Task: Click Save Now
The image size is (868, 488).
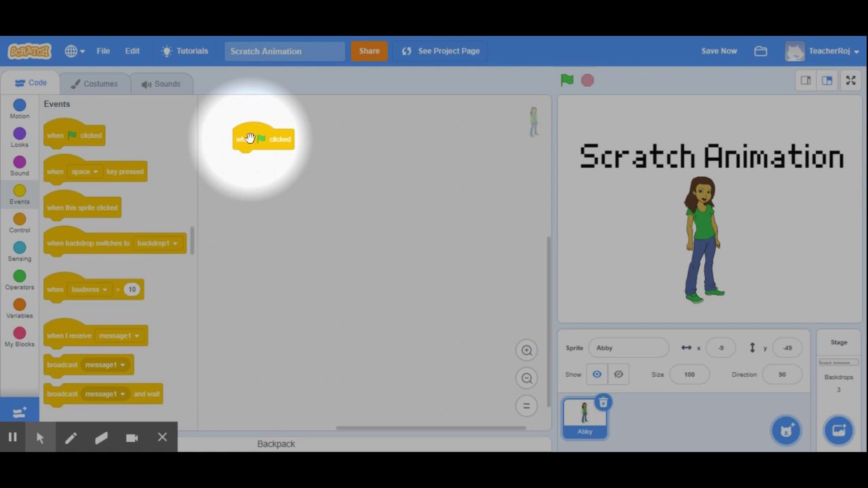Action: click(719, 51)
